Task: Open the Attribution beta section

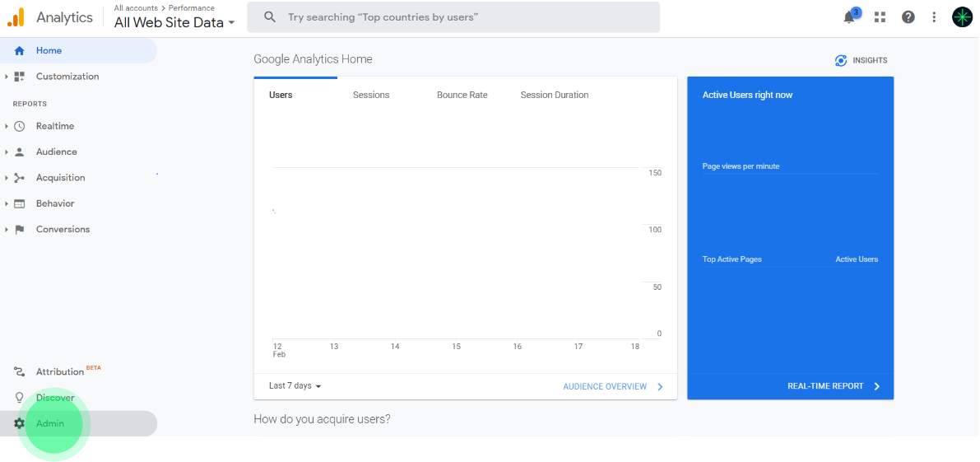Action: [x=60, y=372]
